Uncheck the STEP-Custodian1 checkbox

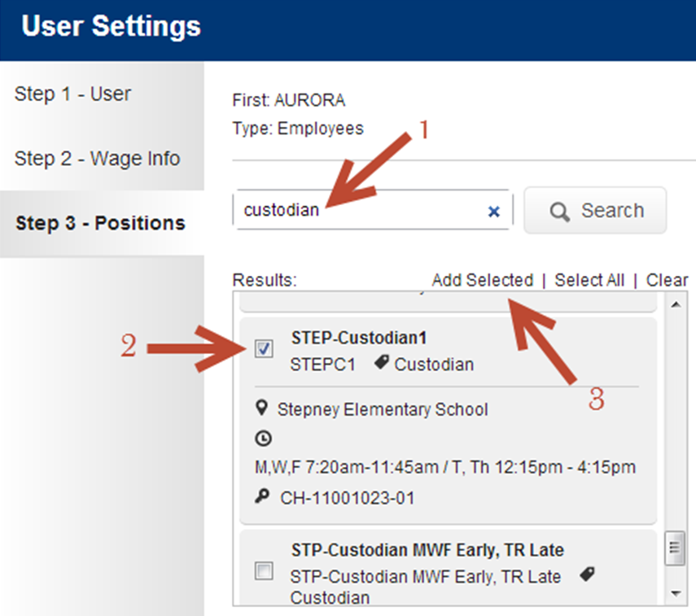[x=264, y=348]
